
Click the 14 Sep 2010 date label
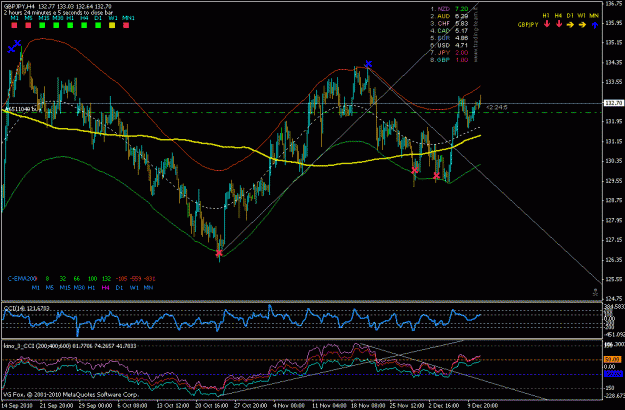[x=18, y=405]
